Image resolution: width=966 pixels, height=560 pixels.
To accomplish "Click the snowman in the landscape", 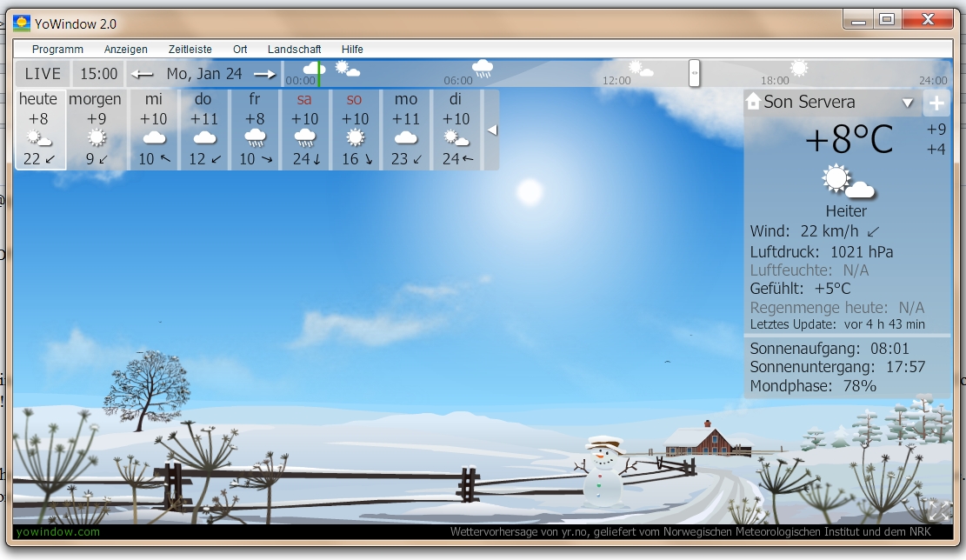I will pyautogui.click(x=603, y=471).
